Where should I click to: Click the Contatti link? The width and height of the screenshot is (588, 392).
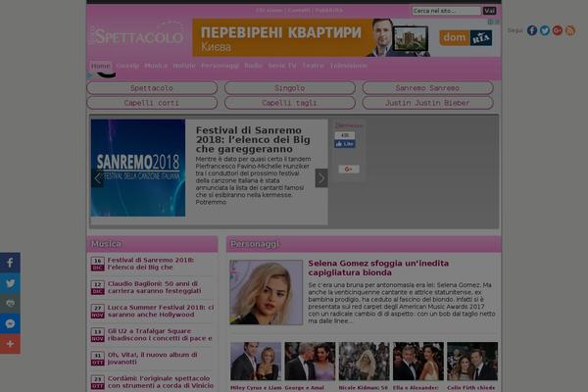(299, 10)
